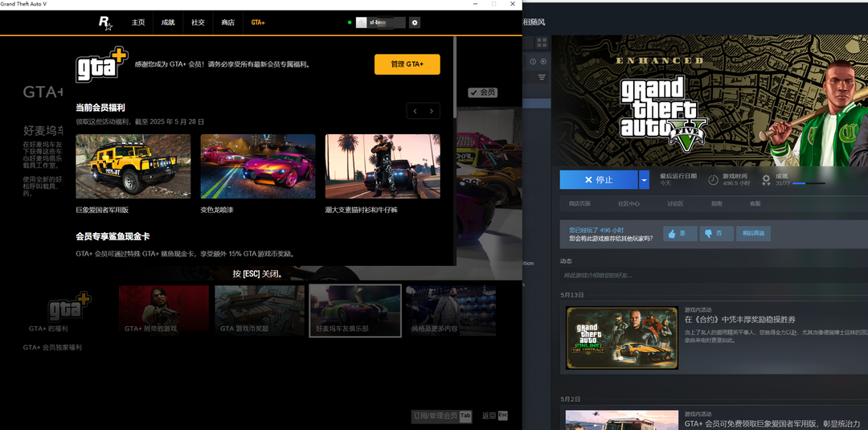Select the 好麦坞车友俱乐部 tile
The width and height of the screenshot is (868, 430).
(355, 310)
